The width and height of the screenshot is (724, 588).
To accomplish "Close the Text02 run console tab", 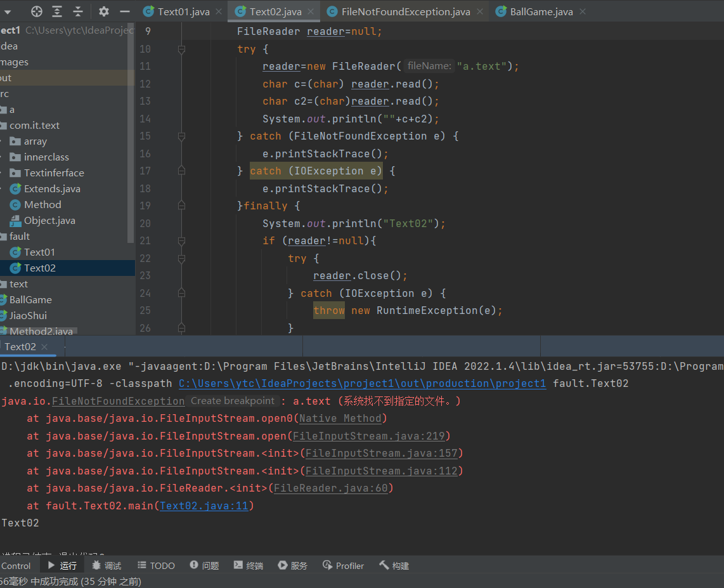I will (44, 347).
